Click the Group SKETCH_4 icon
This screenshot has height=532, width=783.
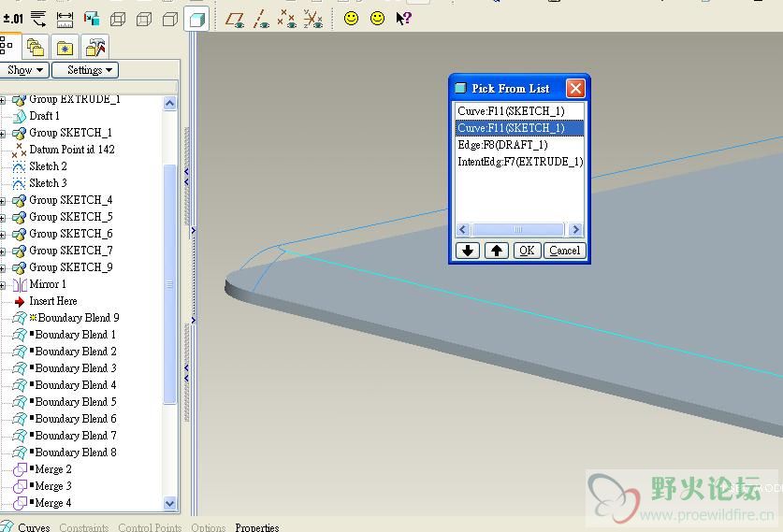19,201
